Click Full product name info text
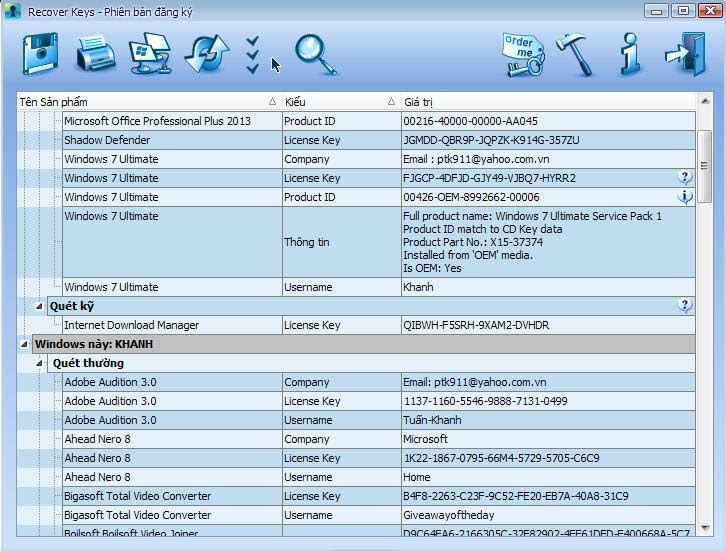The height and width of the screenshot is (551, 726). [532, 216]
